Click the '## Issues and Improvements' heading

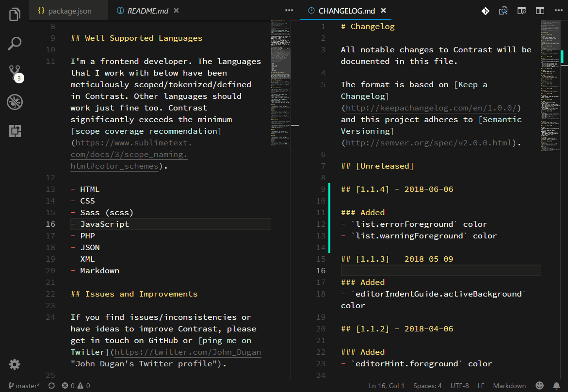pos(134,294)
